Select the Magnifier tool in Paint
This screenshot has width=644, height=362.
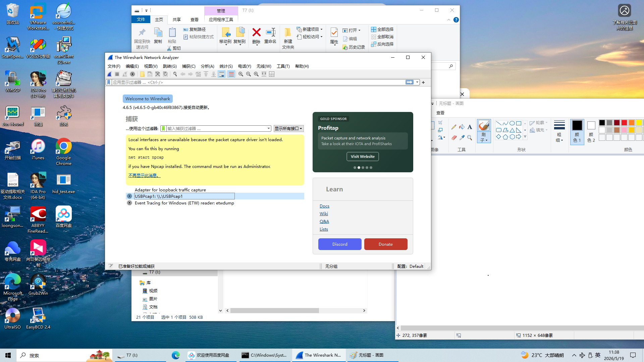tap(470, 137)
